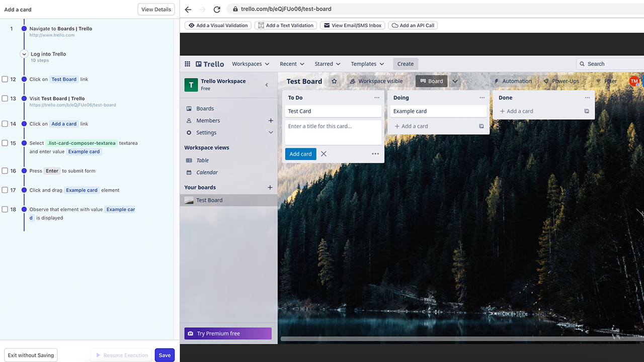Click the Trello Search field

coord(610,64)
